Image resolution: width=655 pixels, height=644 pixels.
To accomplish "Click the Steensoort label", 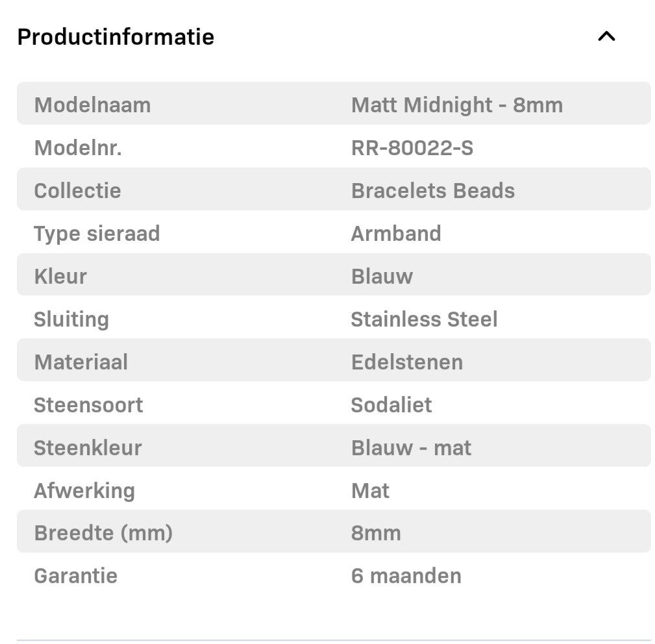I will (x=88, y=405).
